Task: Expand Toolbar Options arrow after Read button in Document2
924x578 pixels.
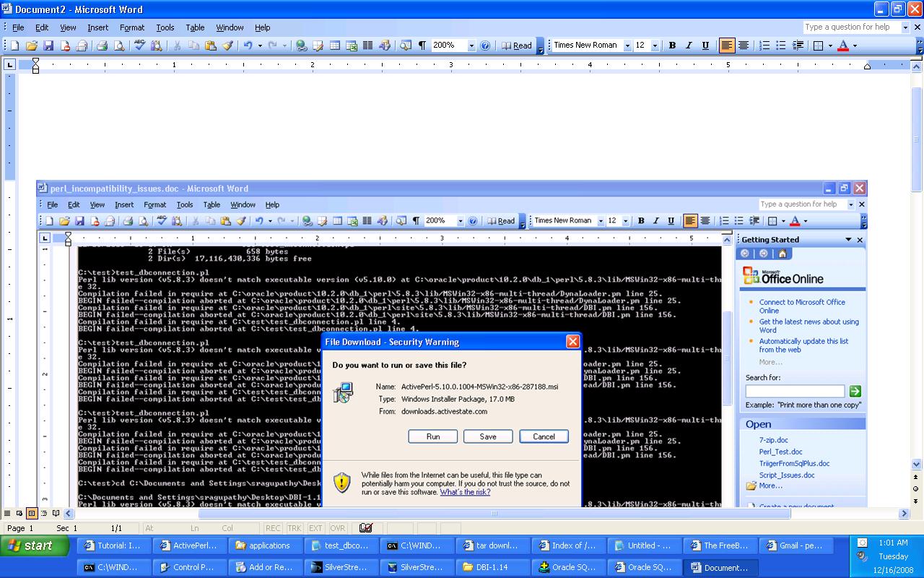Action: [541, 46]
